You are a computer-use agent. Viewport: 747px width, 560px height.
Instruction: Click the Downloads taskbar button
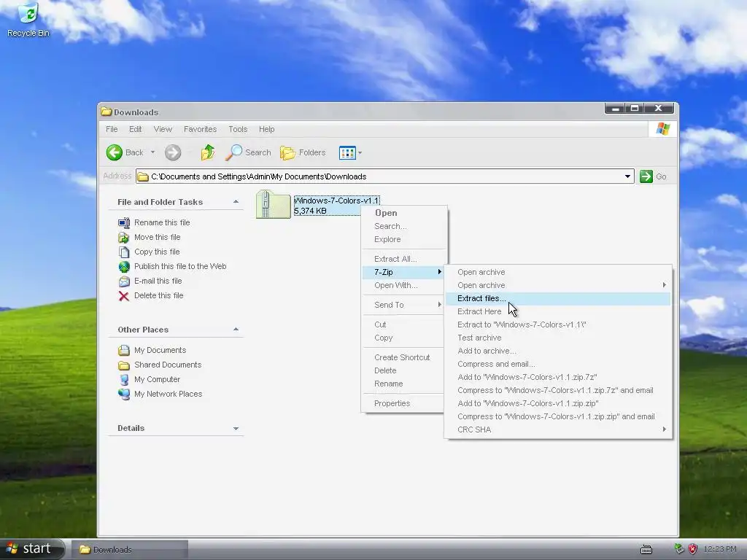(x=130, y=550)
